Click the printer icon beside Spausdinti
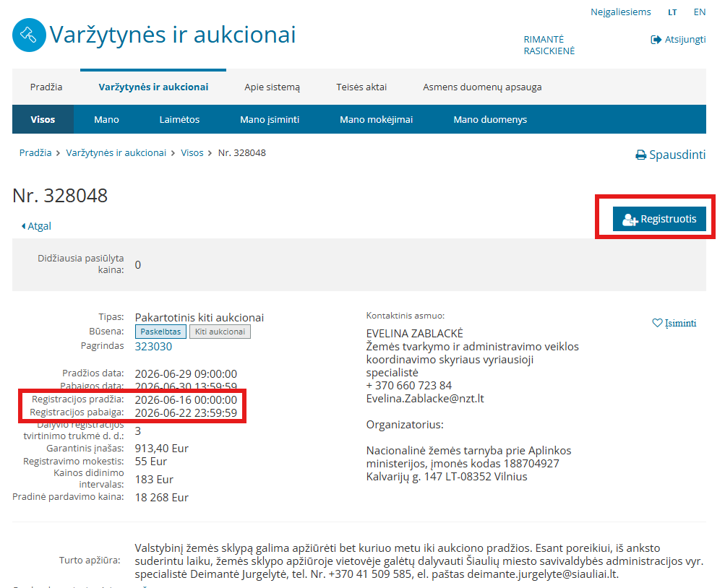Image resolution: width=725 pixels, height=588 pixels. click(641, 155)
